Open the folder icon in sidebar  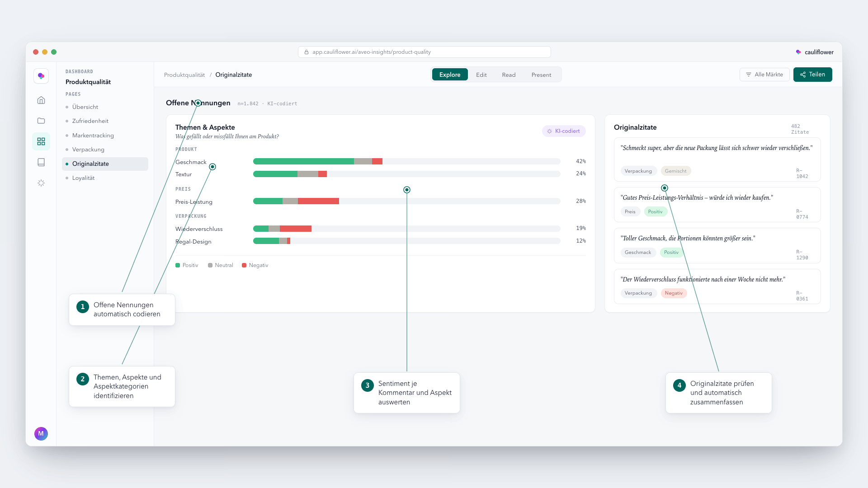[41, 121]
